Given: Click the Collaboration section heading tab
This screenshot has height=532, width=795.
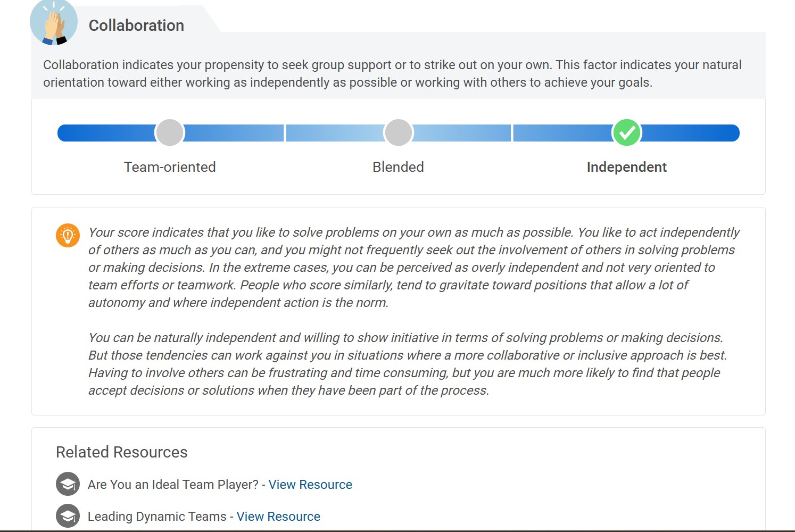Looking at the screenshot, I should [136, 26].
